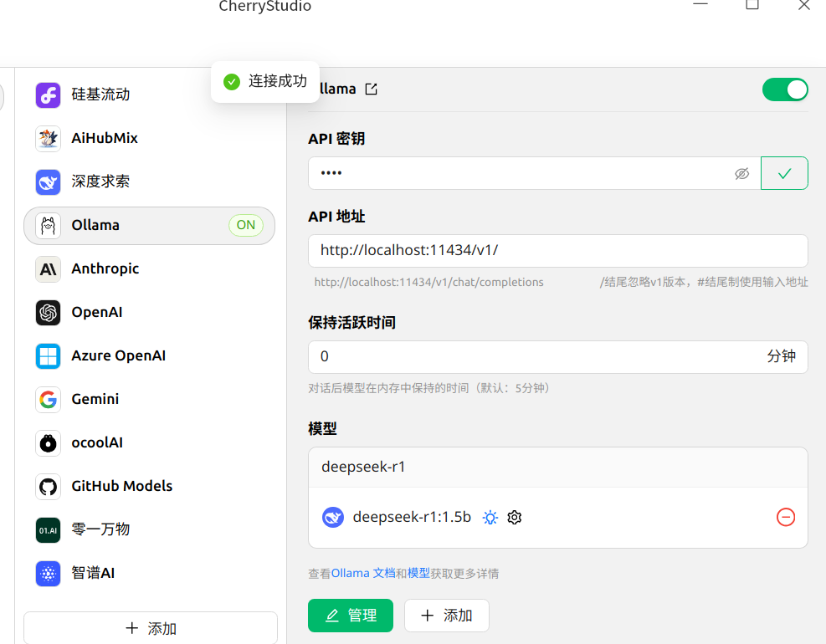Viewport: 826px width, 644px height.
Task: Click the Anthropic logo icon
Action: click(48, 269)
